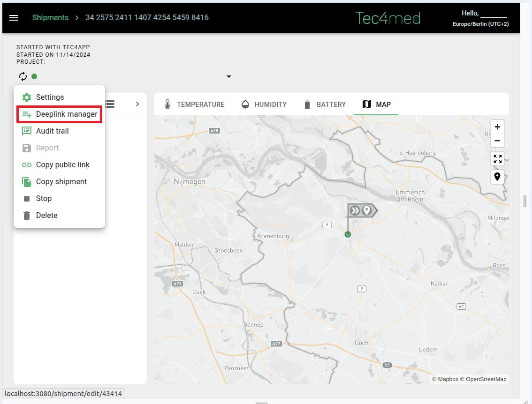532x404 pixels.
Task: Click the OpenStreetMap attribution link
Action: coord(486,379)
